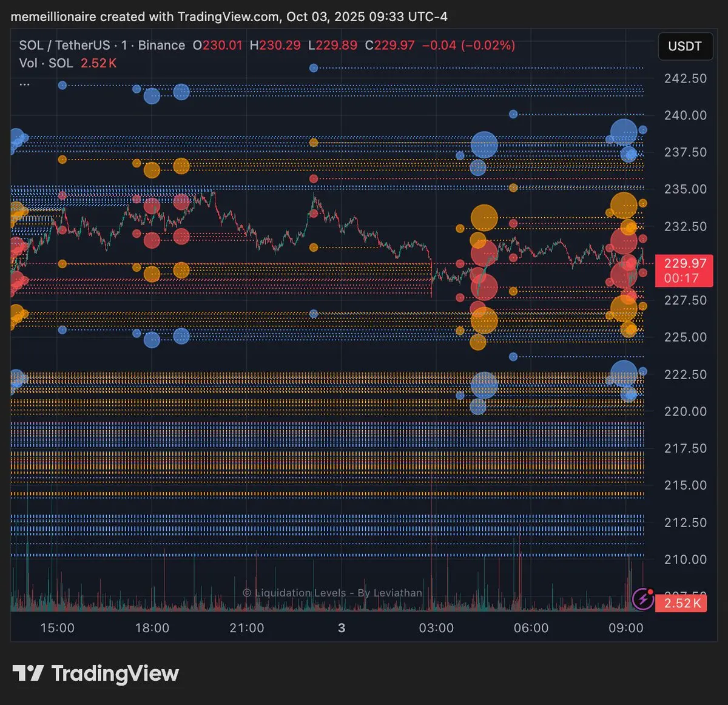
Task: Click the 240.00 price axis label
Action: [686, 115]
